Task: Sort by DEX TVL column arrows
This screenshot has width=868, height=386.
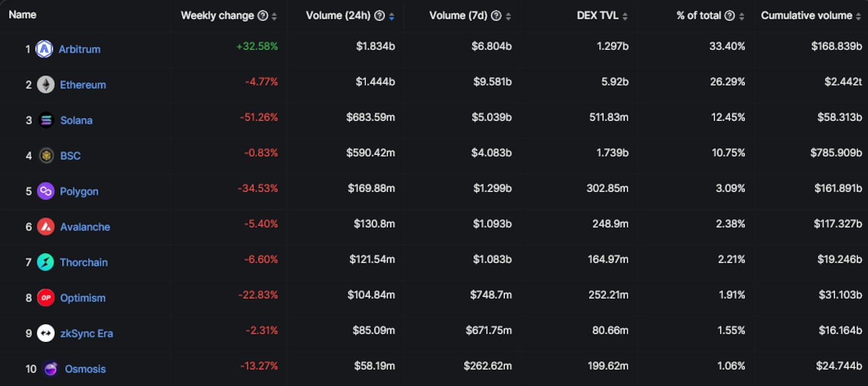Action: click(625, 16)
